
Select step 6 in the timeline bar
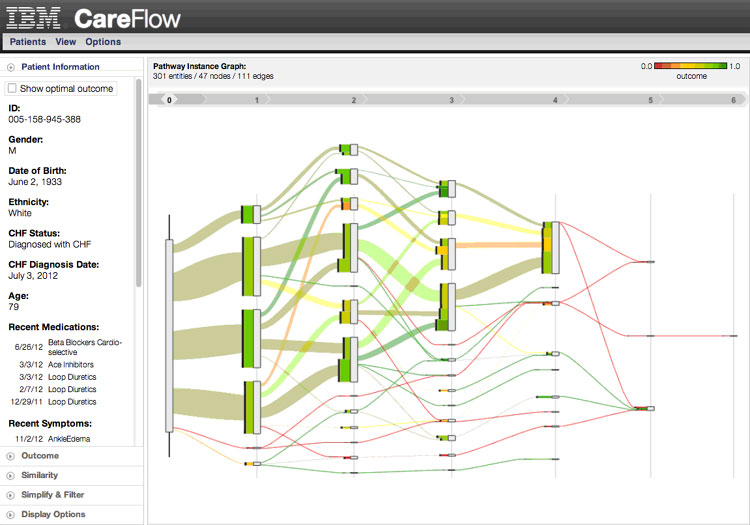(734, 100)
